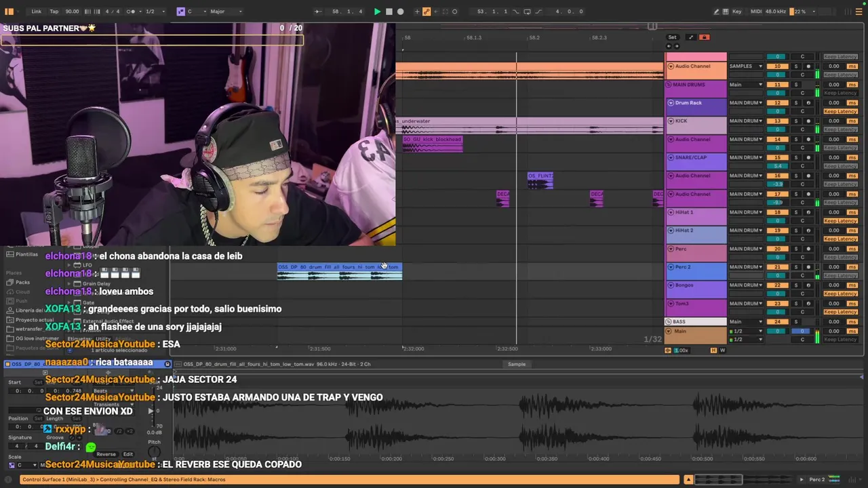Open SAMPLES output routing dropdown
The image size is (868, 488).
[746, 66]
